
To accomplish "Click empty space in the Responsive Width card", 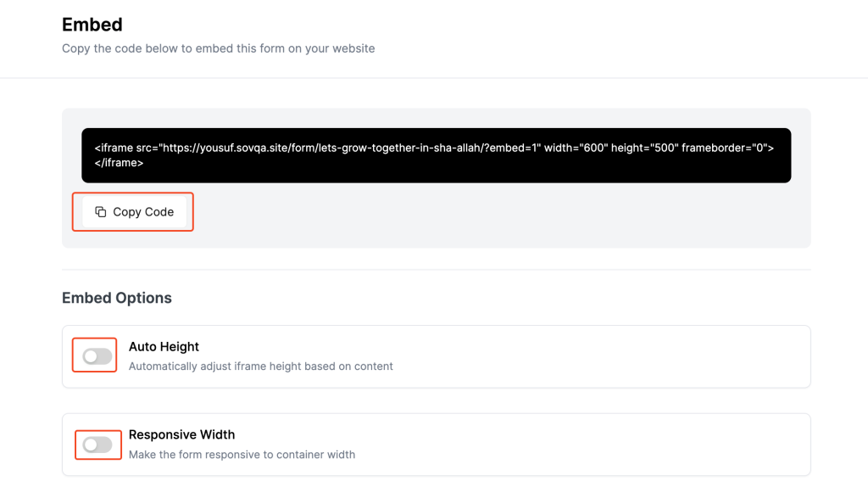I will click(581, 445).
